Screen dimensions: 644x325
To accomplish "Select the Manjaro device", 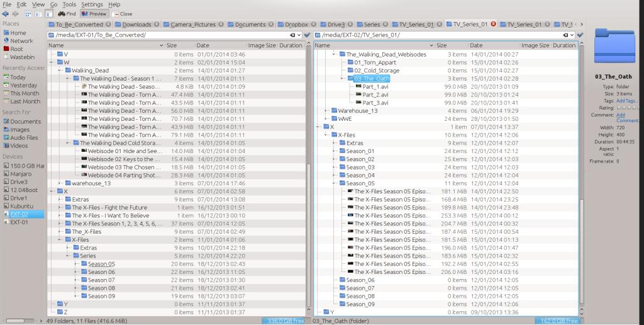I will click(20, 173).
